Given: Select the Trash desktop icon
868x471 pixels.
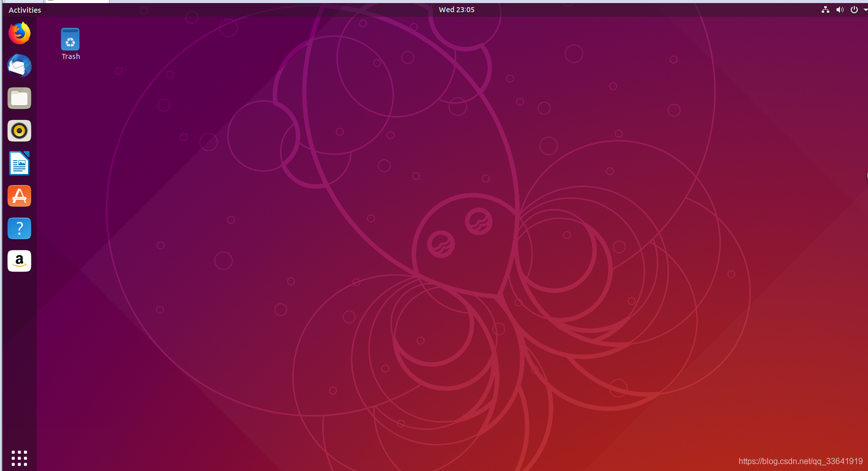Looking at the screenshot, I should [x=70, y=44].
